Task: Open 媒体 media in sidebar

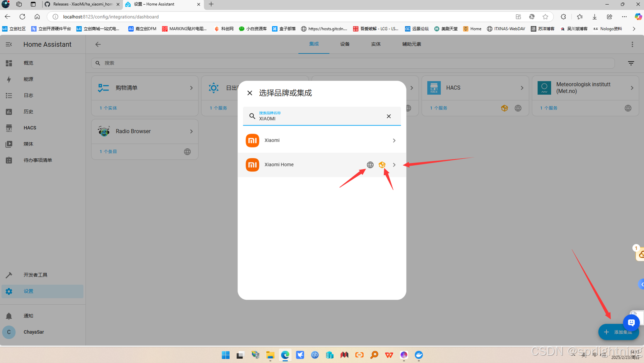Action: [x=42, y=144]
